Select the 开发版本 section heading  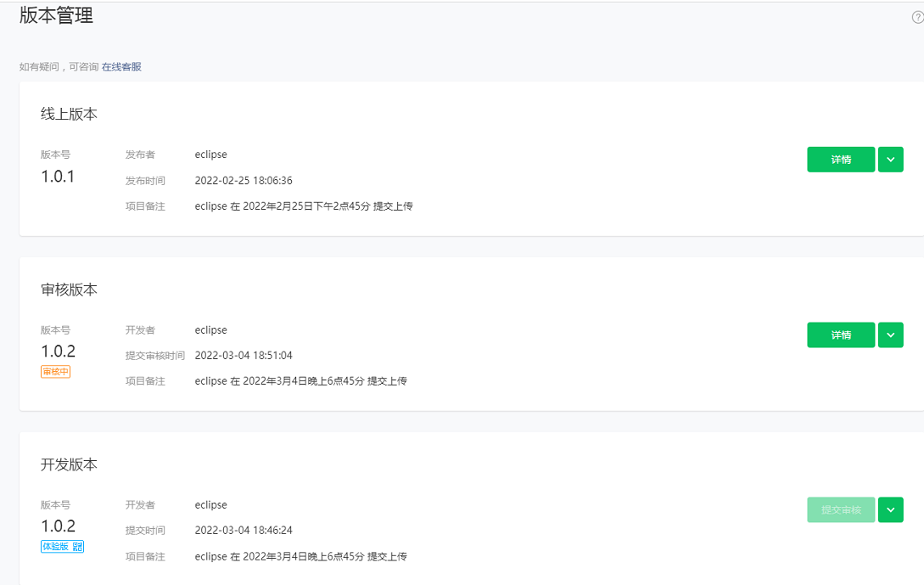coord(69,464)
